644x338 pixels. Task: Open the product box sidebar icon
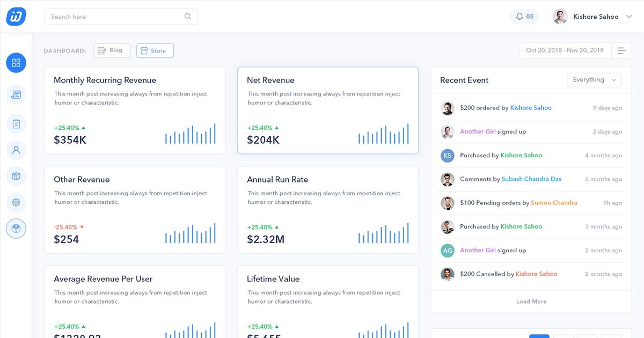pyautogui.click(x=16, y=176)
